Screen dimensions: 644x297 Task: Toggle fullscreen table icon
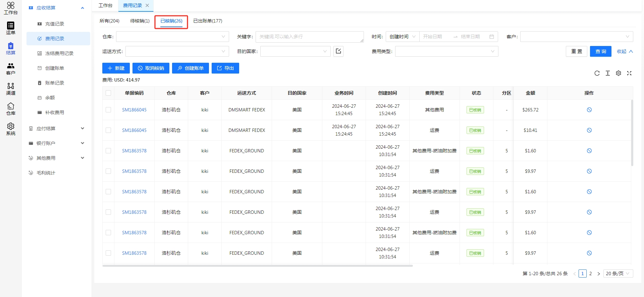pos(629,73)
